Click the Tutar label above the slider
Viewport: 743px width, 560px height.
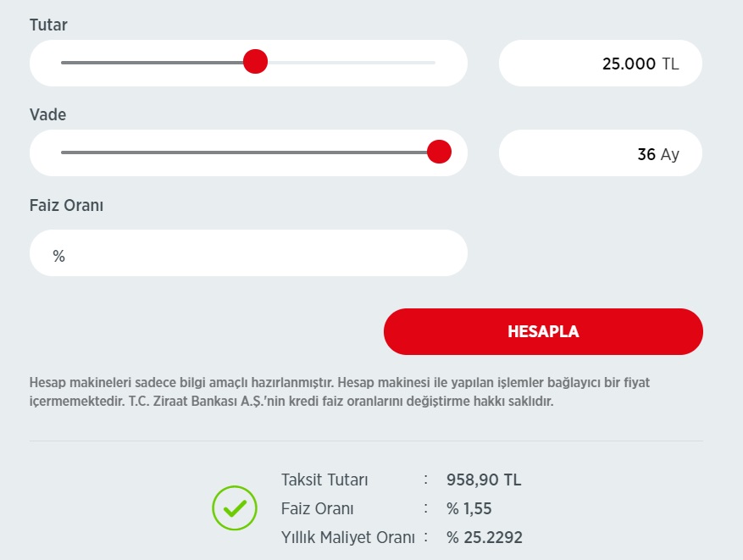click(48, 25)
